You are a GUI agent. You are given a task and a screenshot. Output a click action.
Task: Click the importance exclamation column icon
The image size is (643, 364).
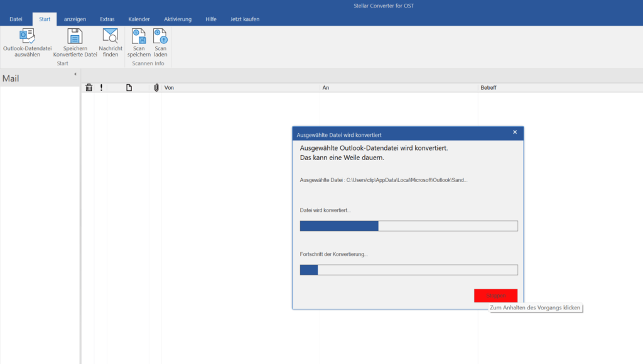pyautogui.click(x=101, y=87)
